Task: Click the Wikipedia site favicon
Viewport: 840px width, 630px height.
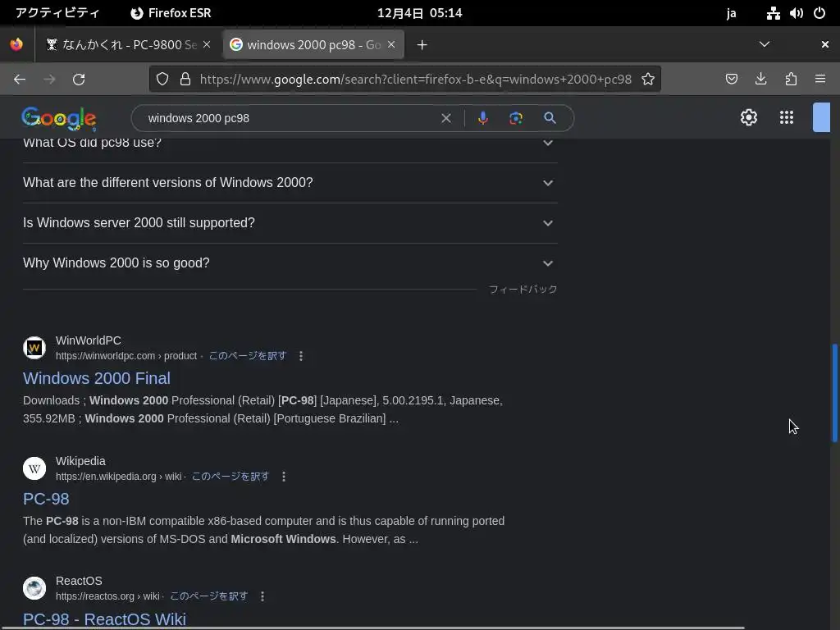Action: 34,468
